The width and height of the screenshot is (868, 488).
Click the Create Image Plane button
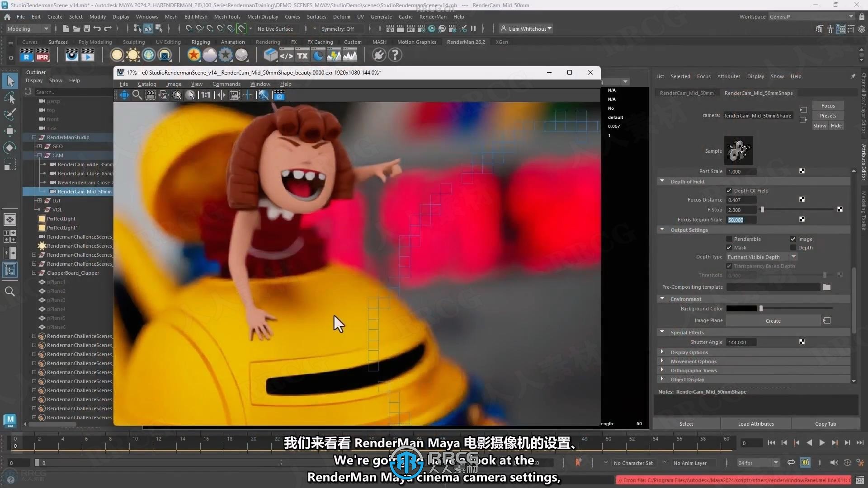773,320
